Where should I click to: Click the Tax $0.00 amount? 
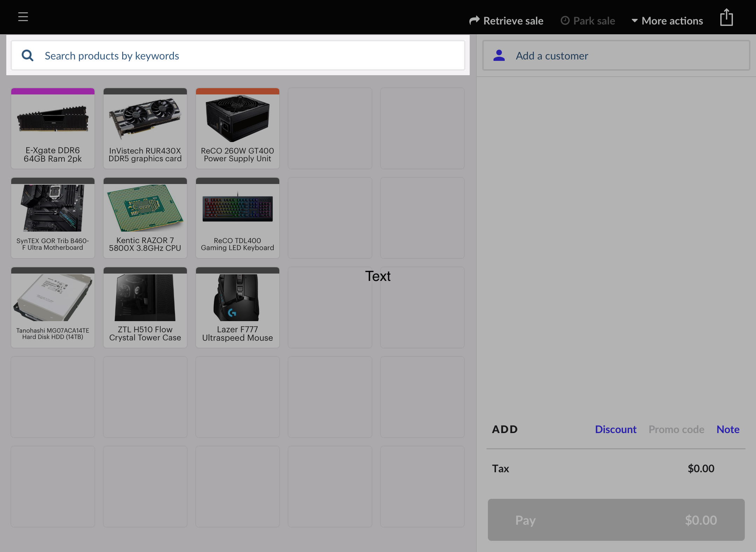pos(701,468)
